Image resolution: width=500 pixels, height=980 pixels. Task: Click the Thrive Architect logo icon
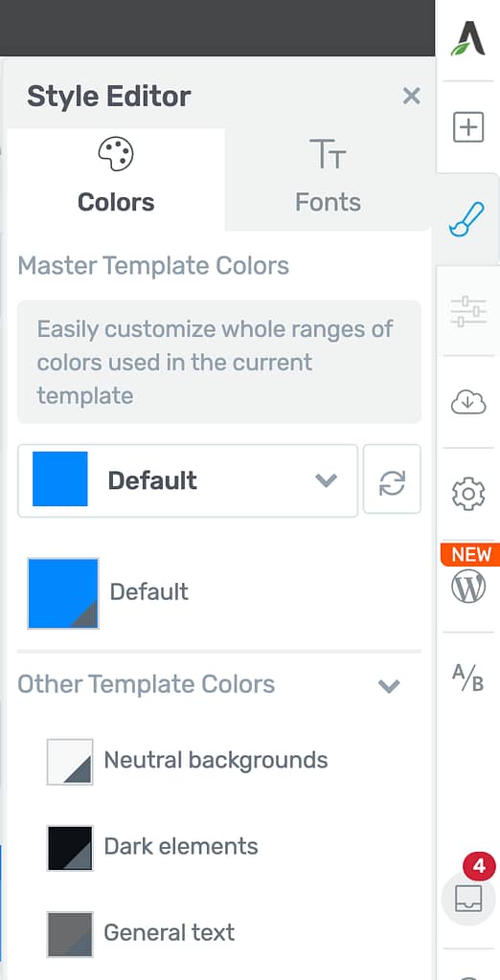(468, 37)
